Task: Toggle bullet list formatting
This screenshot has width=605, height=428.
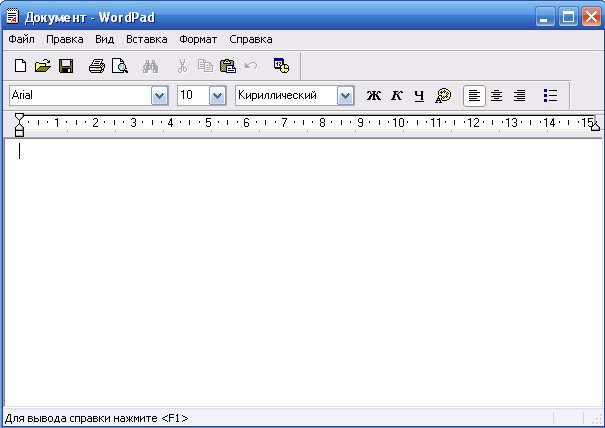Action: [x=550, y=95]
